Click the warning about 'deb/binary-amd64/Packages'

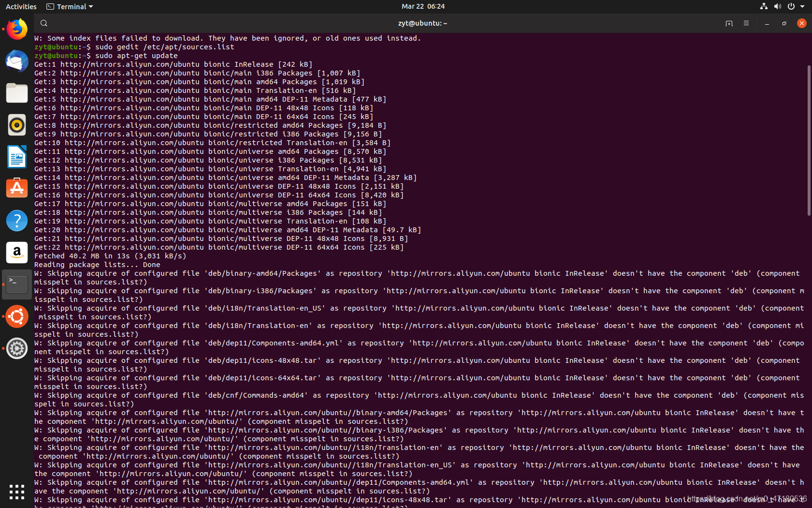[x=417, y=278]
